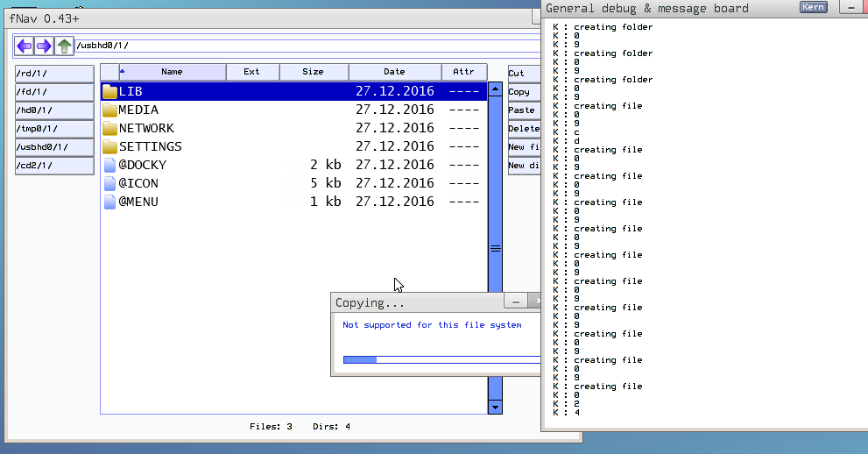
Task: Select the LIB folder icon
Action: [x=109, y=91]
